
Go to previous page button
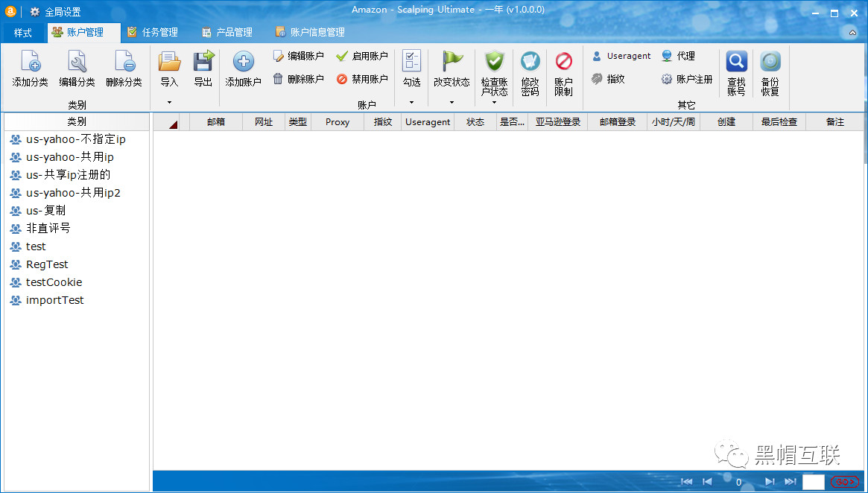pyautogui.click(x=708, y=482)
